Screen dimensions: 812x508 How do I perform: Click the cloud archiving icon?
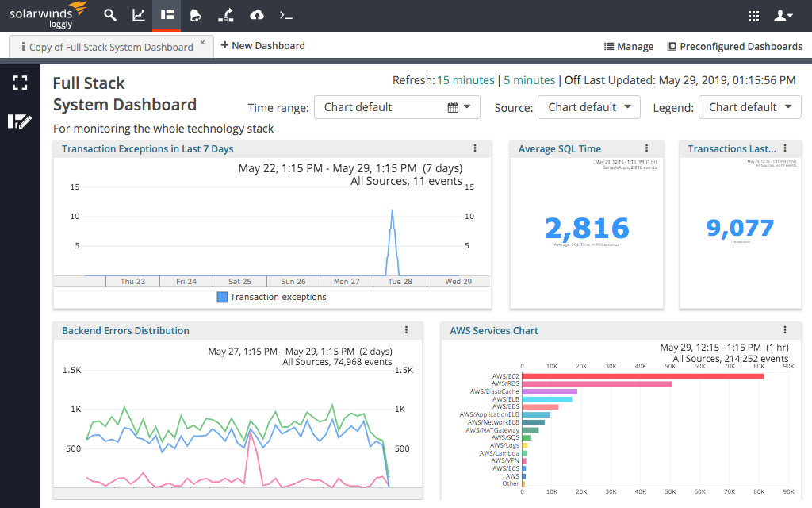[255, 15]
